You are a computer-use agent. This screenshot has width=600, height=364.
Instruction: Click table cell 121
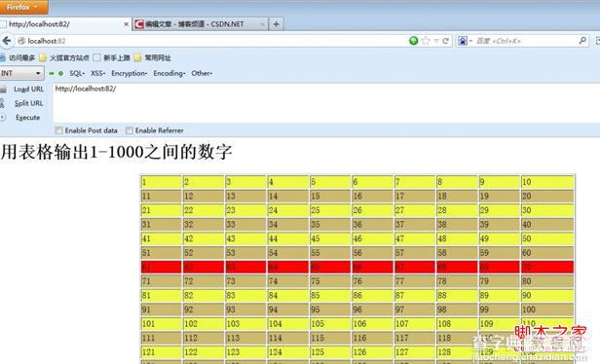tap(161, 352)
